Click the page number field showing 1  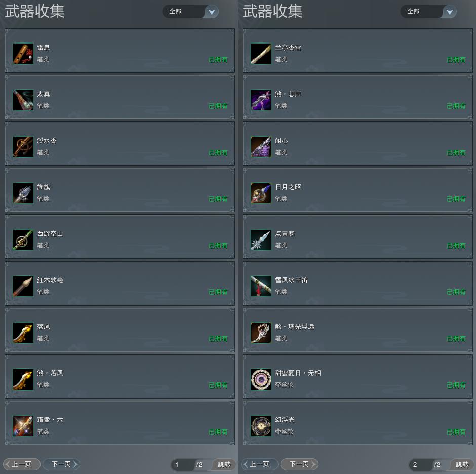[183, 464]
